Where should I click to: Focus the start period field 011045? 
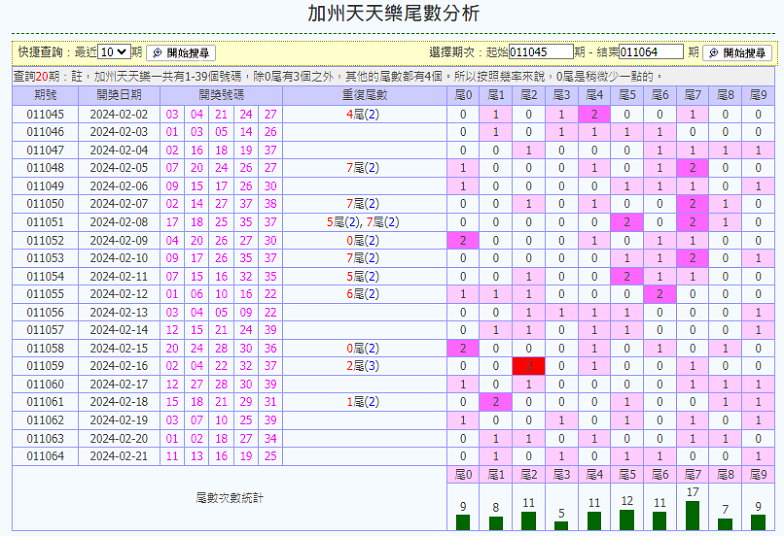point(541,52)
